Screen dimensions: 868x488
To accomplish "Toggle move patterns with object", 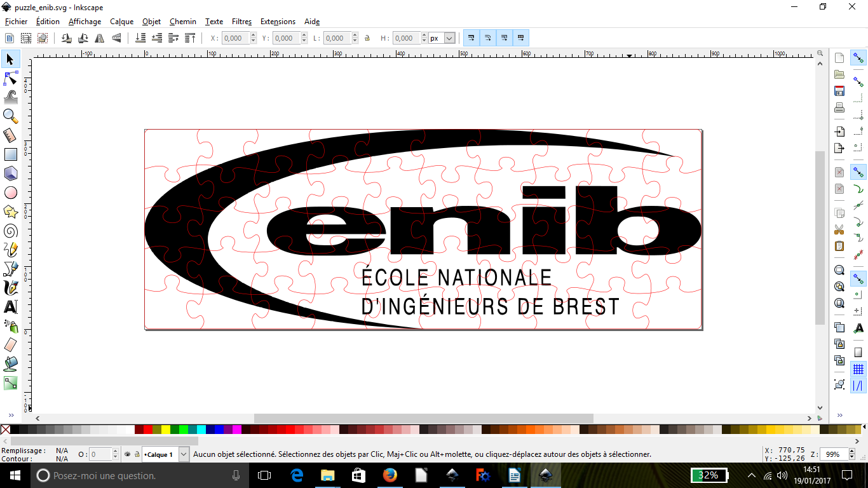I will pos(520,38).
